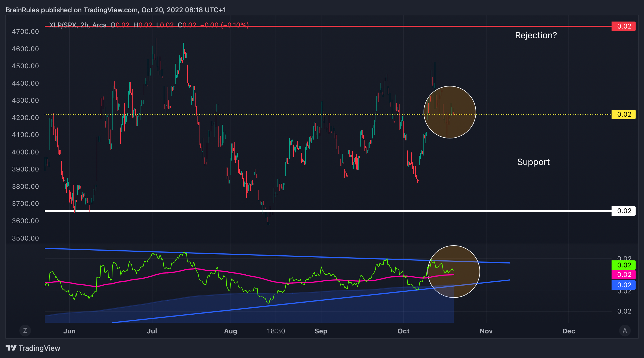Click the white 0.02 price label
Image resolution: width=644 pixels, height=358 pixels.
(623, 211)
